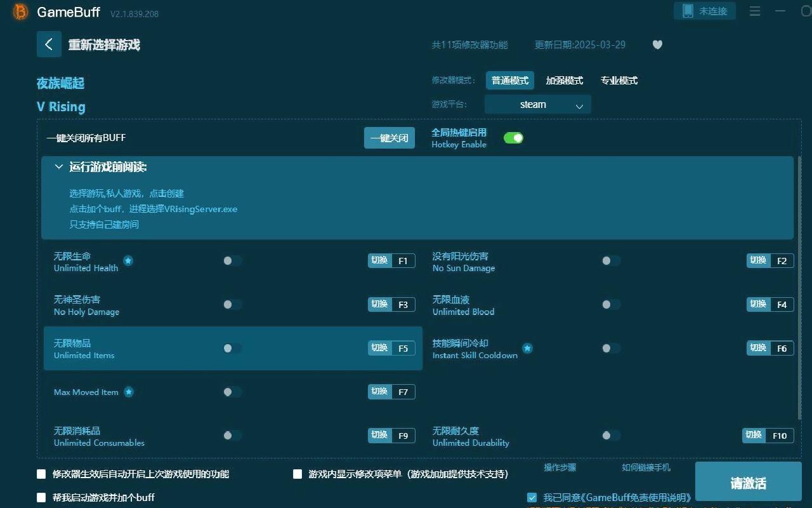
Task: Click star badge next to Max Moved Item
Action: click(x=129, y=392)
